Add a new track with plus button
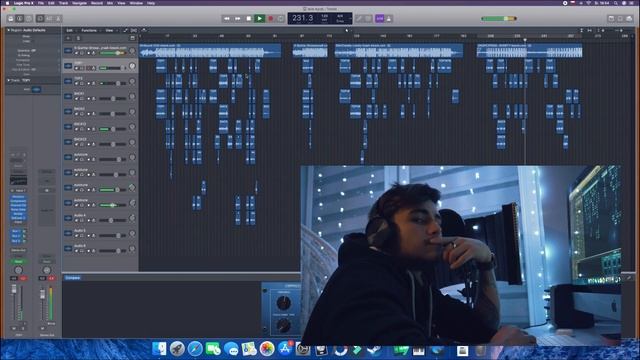The image size is (640, 360). pyautogui.click(x=68, y=38)
